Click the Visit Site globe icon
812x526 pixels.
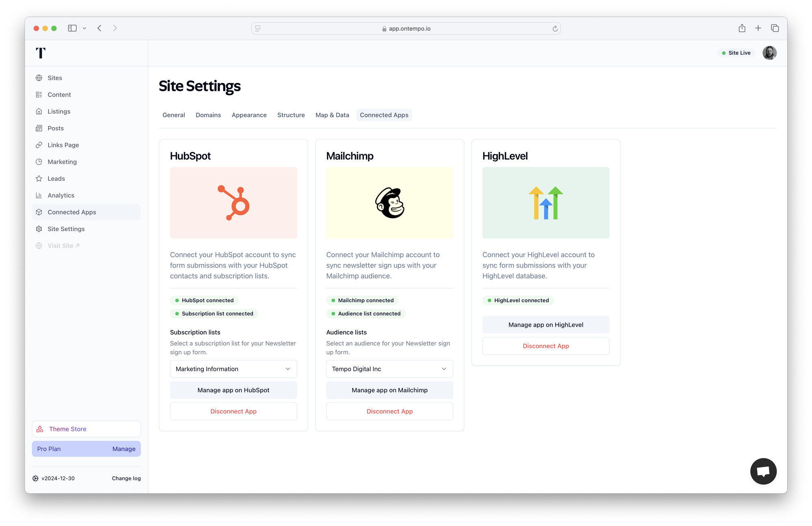coord(39,246)
